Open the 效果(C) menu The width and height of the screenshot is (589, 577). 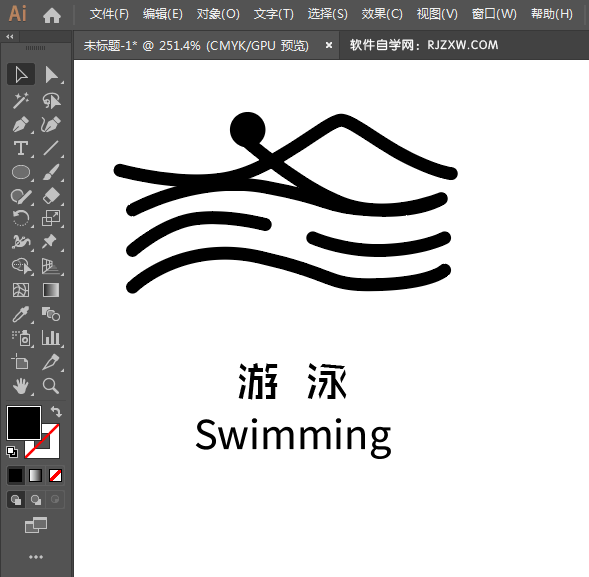click(x=382, y=14)
